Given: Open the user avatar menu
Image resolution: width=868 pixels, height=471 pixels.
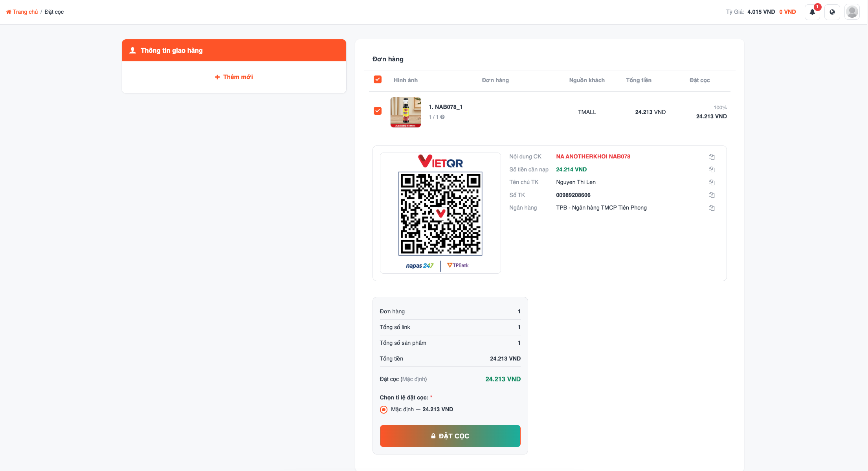Looking at the screenshot, I should click(x=852, y=12).
